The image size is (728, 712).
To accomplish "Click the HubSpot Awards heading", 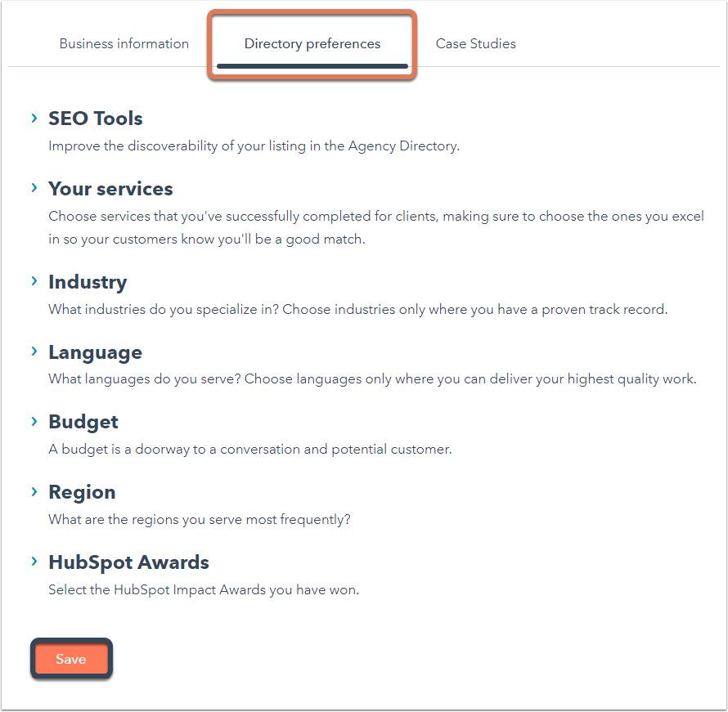I will tap(129, 562).
